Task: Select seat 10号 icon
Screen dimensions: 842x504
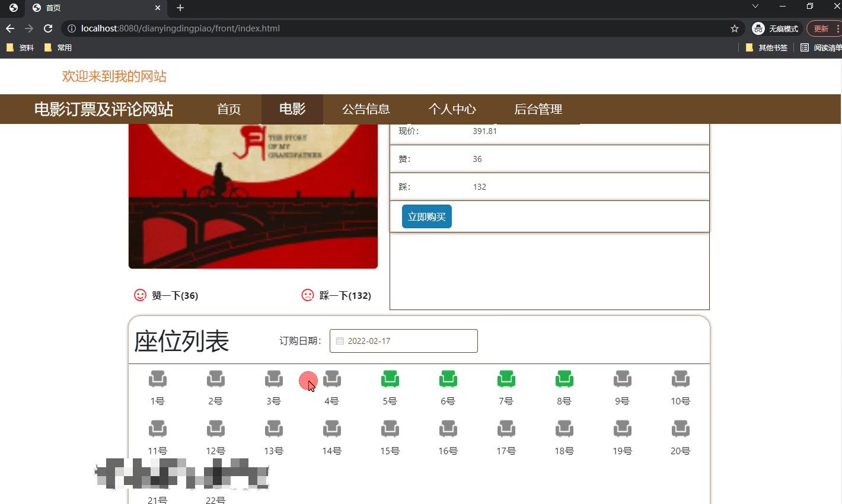Action: (680, 379)
